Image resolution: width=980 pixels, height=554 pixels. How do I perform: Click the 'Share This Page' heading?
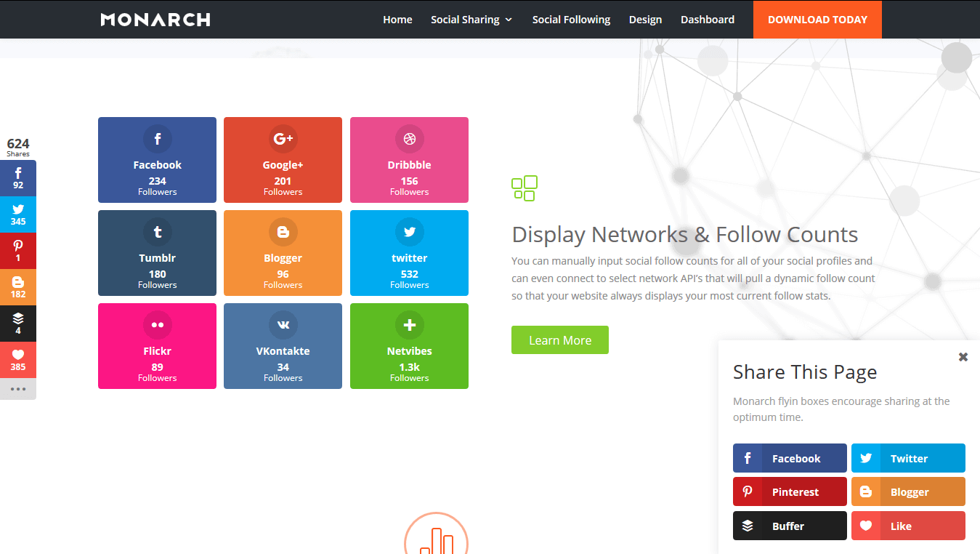(x=805, y=372)
